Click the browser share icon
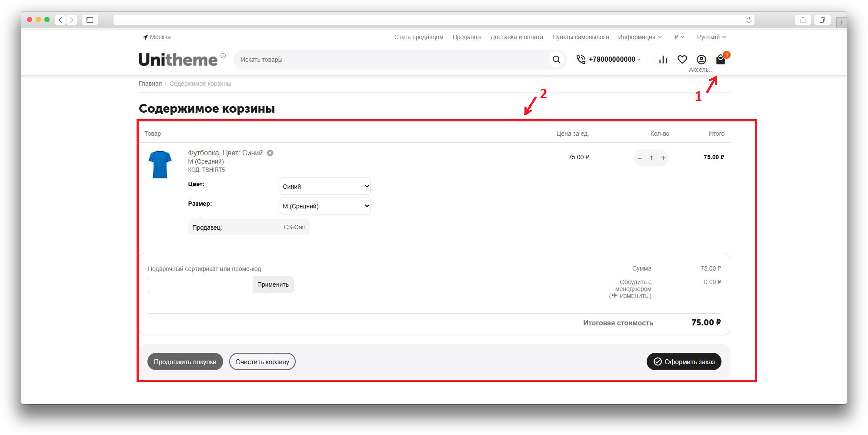 click(x=803, y=20)
